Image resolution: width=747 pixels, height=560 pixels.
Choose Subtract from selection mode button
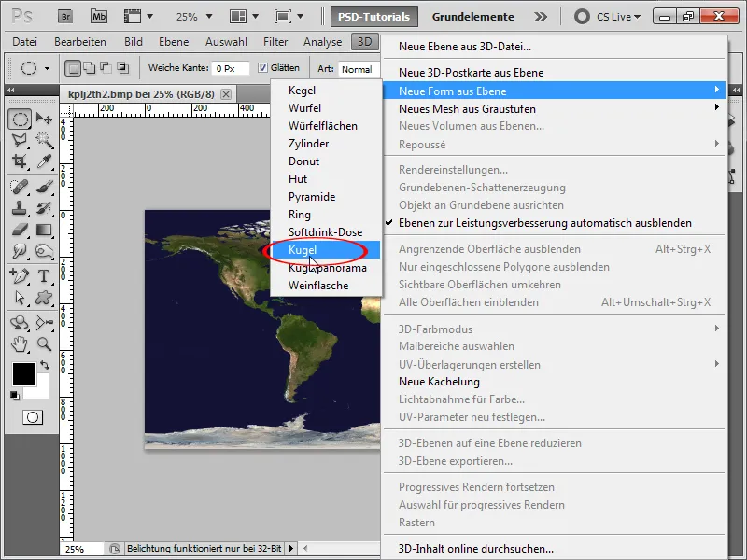coord(106,68)
